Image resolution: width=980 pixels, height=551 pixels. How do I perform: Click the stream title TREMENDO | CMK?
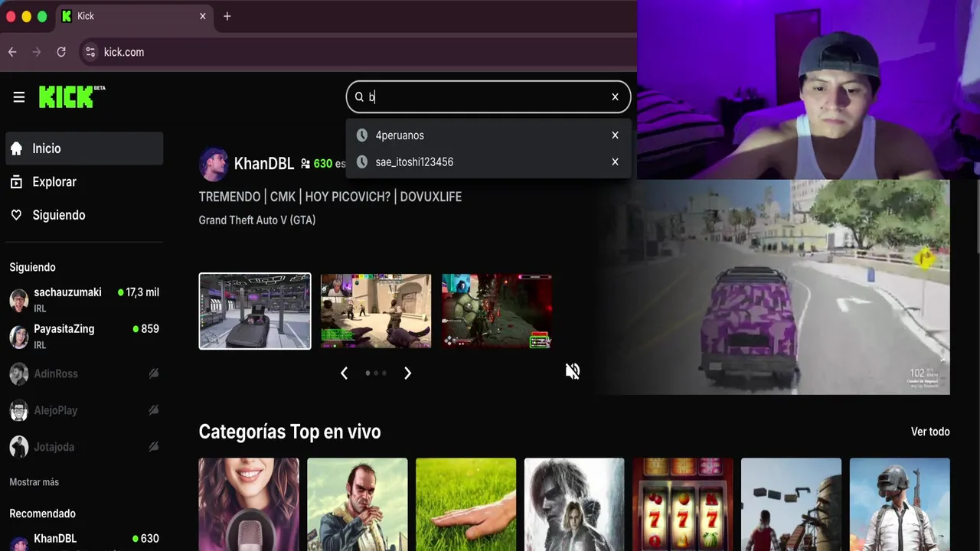[330, 197]
